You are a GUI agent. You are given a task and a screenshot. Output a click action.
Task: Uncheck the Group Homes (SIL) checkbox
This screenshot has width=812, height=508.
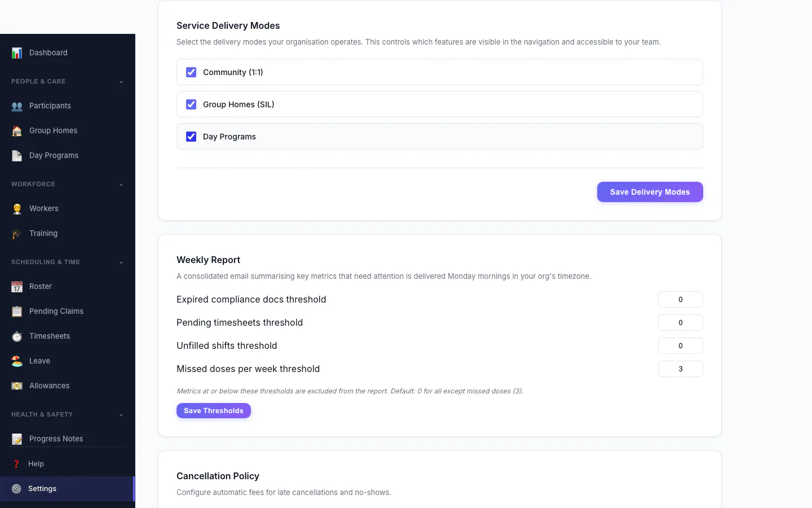(191, 104)
